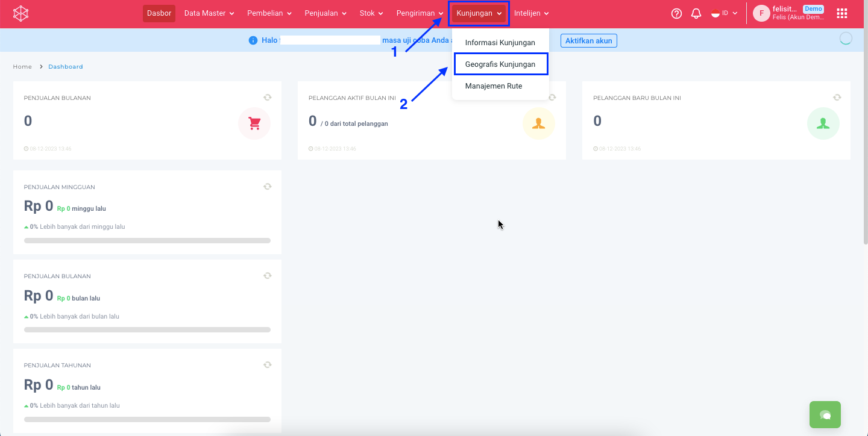Select Geografis Kunjungan from menu
Image resolution: width=868 pixels, height=436 pixels.
[x=500, y=64]
